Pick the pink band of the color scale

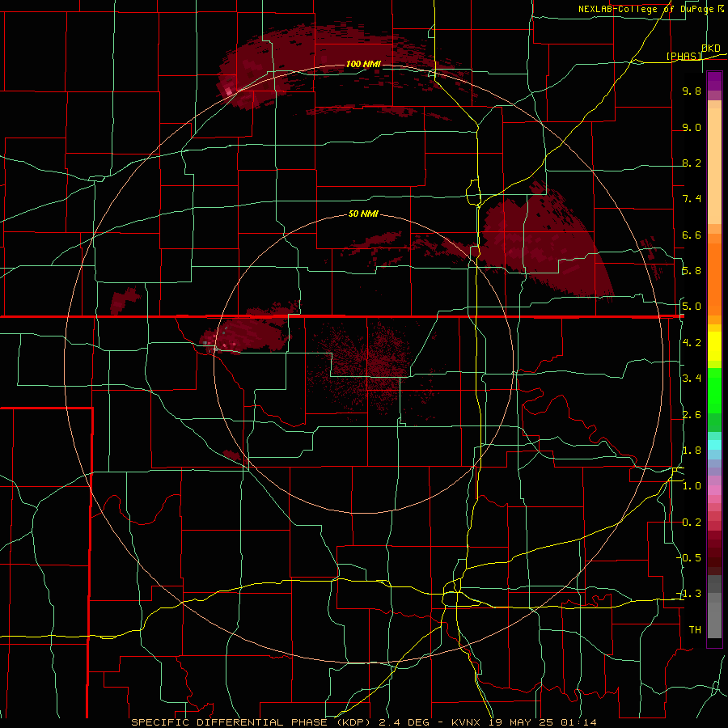click(714, 490)
